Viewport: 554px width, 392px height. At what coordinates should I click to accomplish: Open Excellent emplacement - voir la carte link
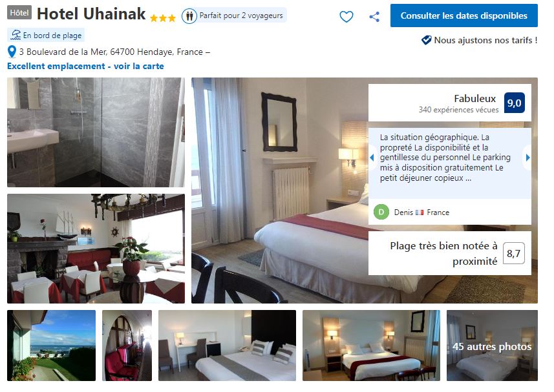[85, 66]
